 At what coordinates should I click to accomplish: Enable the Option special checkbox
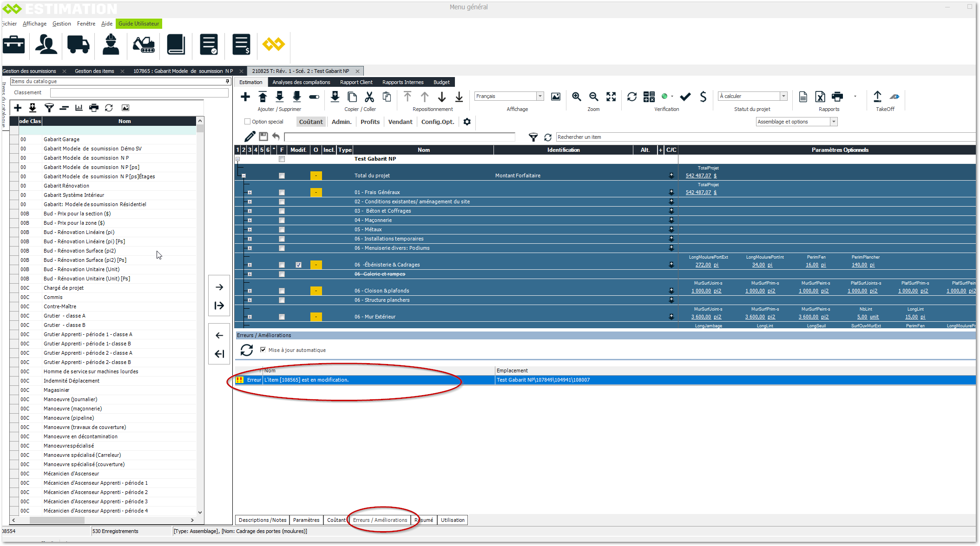click(248, 122)
